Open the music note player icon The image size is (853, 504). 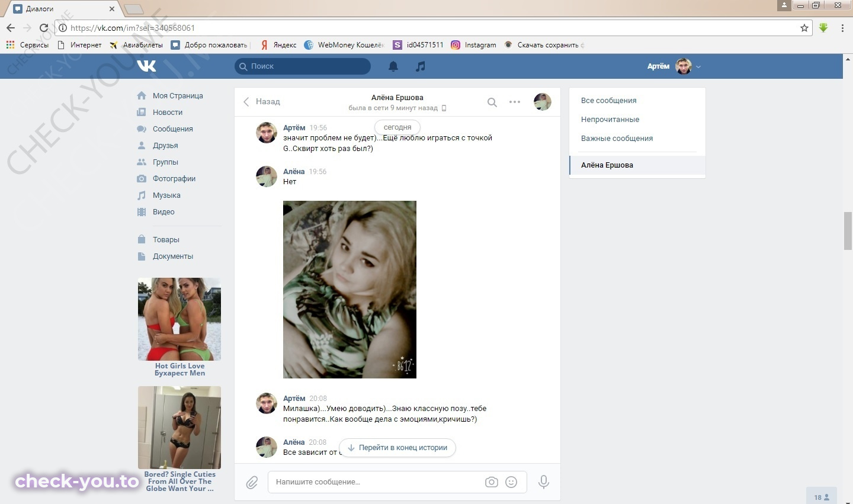pyautogui.click(x=421, y=66)
